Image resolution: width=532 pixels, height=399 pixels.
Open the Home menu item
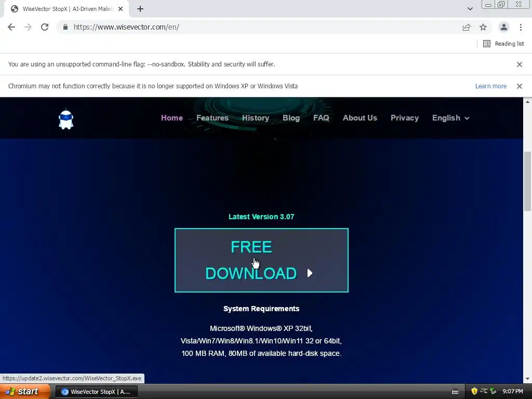click(172, 118)
